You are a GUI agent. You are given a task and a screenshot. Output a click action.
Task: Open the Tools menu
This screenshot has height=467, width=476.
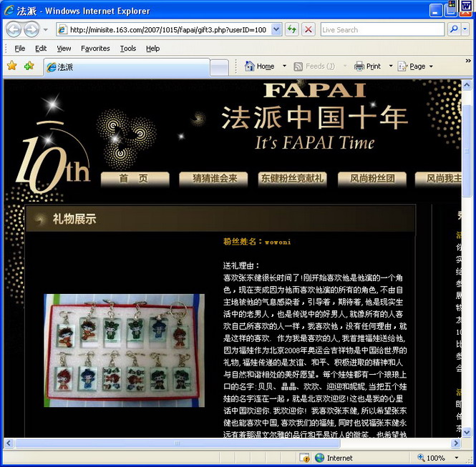[x=128, y=49]
